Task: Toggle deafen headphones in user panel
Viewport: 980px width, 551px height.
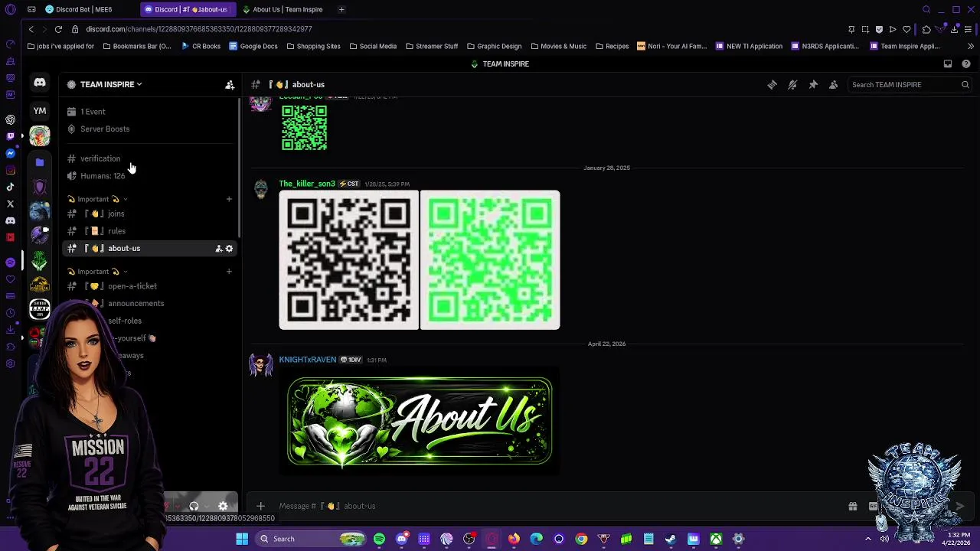Action: coord(194,506)
